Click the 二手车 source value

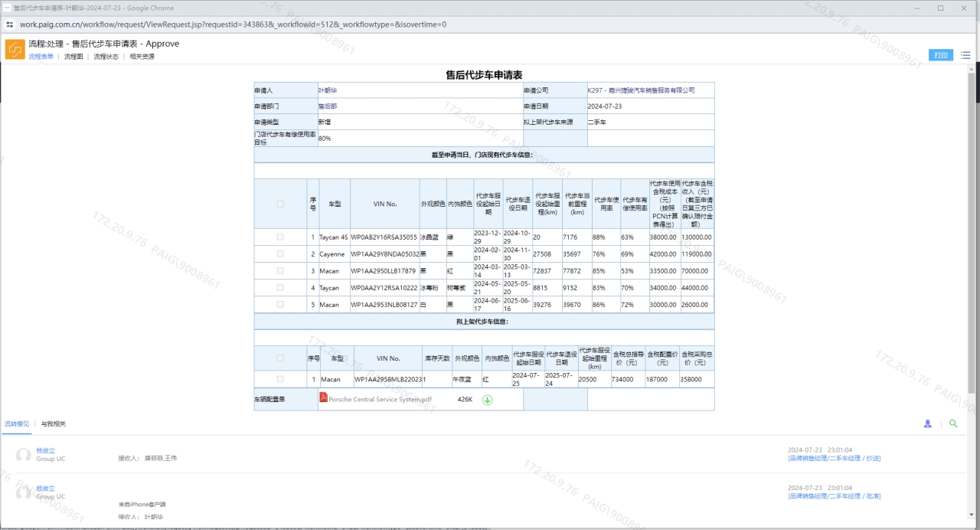tap(597, 123)
